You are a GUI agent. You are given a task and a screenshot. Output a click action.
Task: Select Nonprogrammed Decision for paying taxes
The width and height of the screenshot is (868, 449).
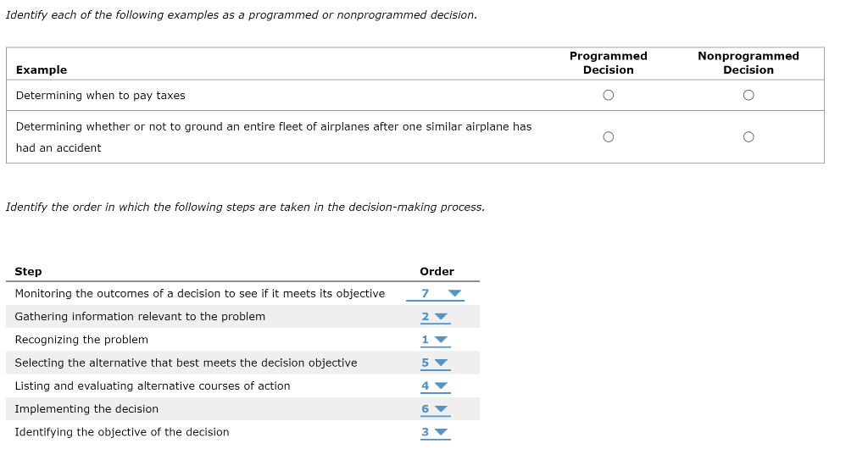[748, 95]
